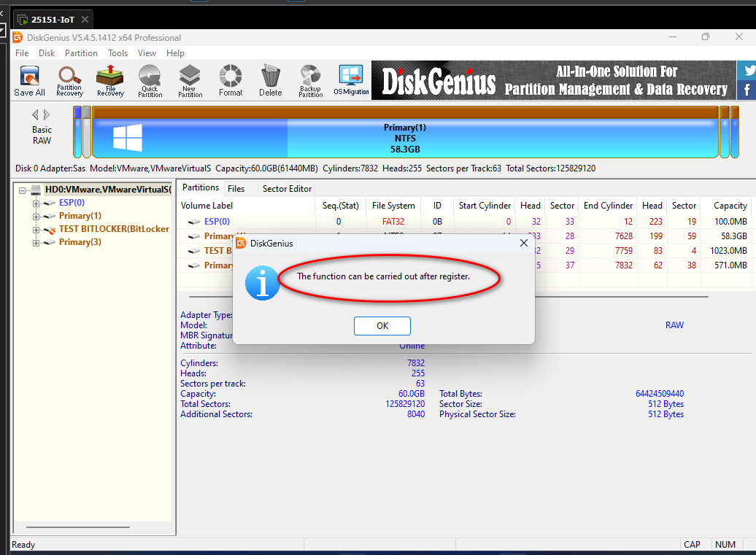
Task: Click the Facebook icon in banner
Action: coord(747,90)
